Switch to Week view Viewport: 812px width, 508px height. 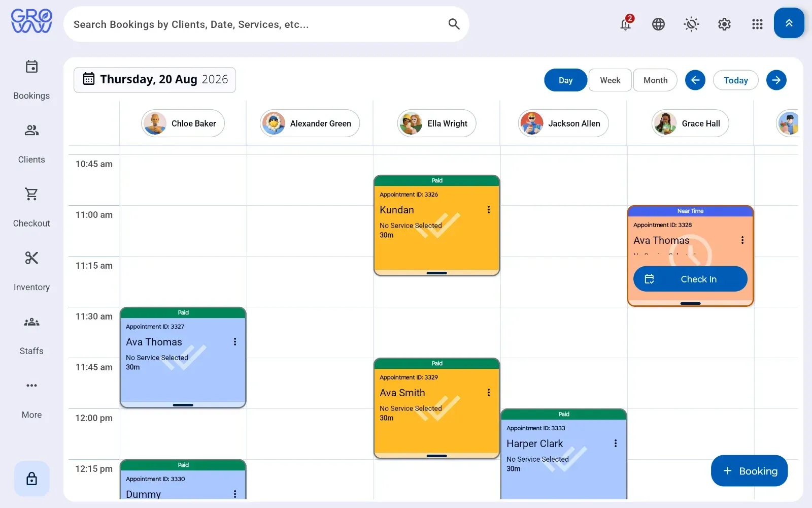(x=610, y=80)
